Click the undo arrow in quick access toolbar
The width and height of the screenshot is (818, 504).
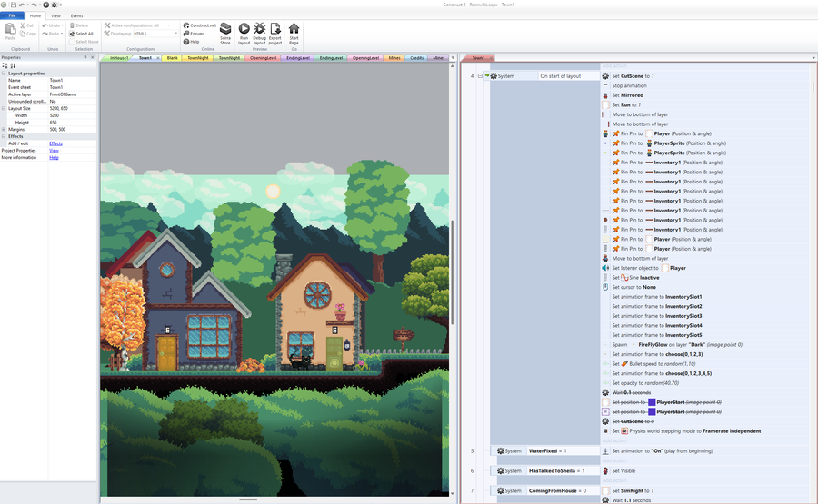pyautogui.click(x=22, y=5)
